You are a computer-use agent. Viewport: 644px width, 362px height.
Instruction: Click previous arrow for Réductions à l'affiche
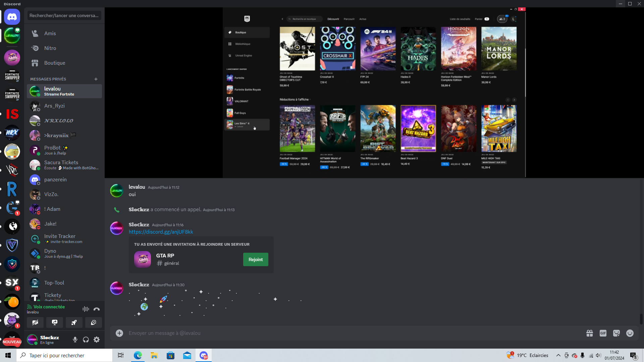point(508,100)
